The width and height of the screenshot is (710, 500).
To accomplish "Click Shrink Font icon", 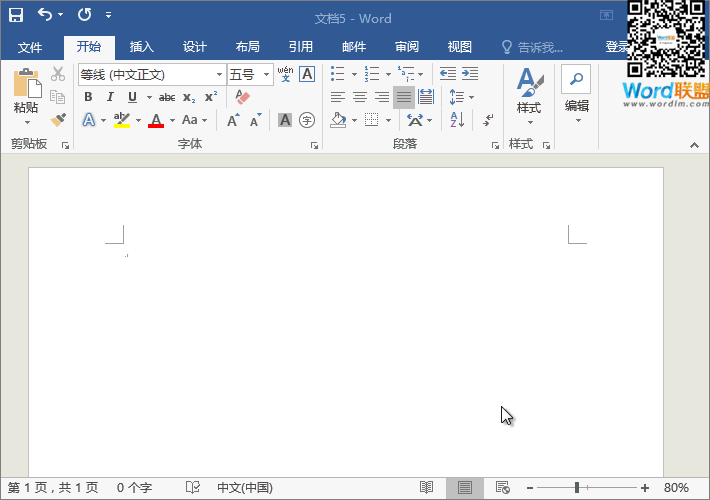I will [x=256, y=120].
